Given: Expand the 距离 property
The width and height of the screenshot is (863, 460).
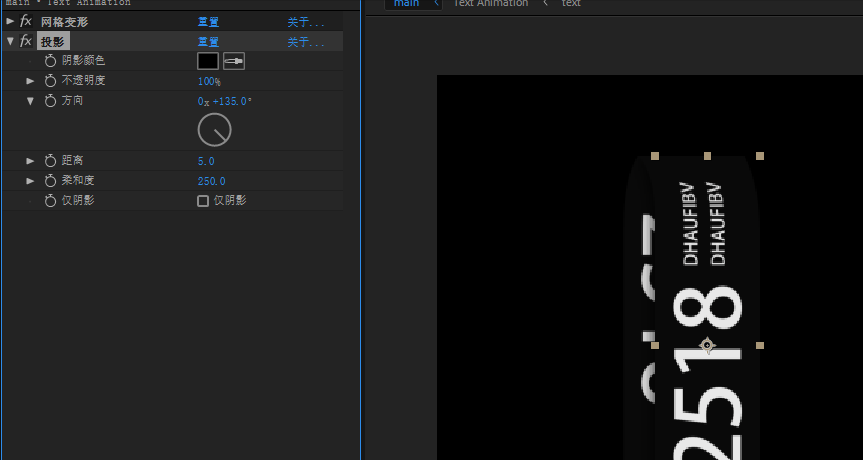Looking at the screenshot, I should tap(30, 161).
